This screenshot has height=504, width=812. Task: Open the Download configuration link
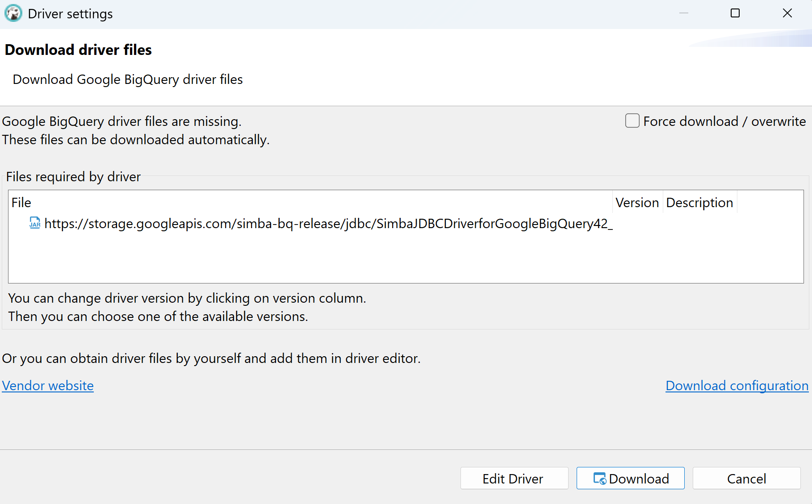[x=737, y=386]
